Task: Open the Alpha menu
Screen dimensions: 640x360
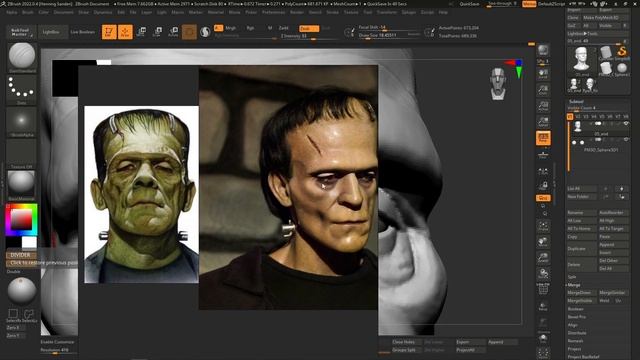Action: [12, 13]
